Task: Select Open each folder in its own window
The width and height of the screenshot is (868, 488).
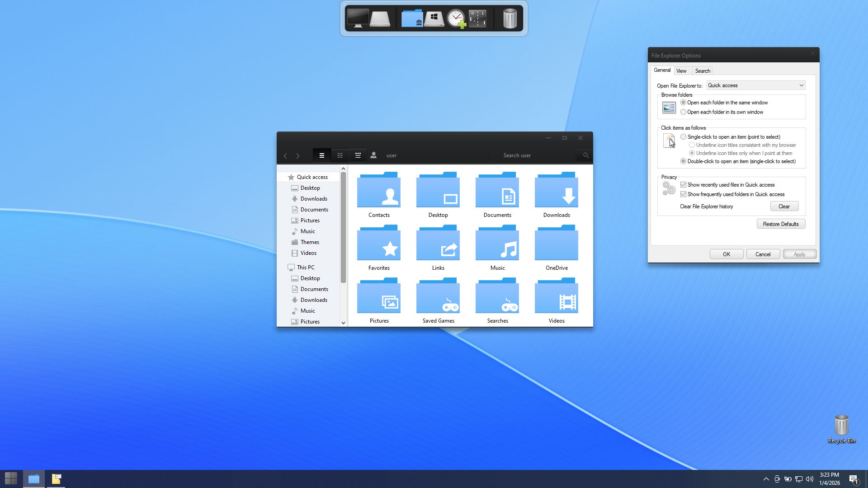Action: coord(684,112)
